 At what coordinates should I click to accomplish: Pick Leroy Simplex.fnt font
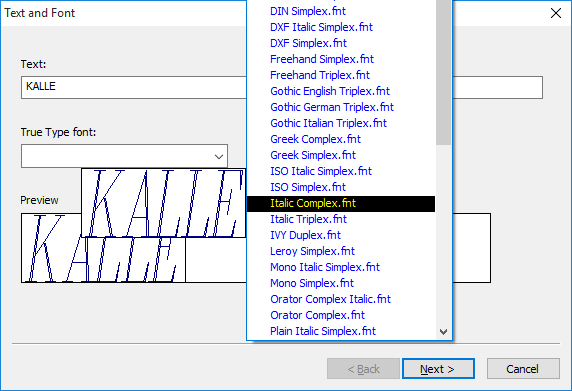341,251
